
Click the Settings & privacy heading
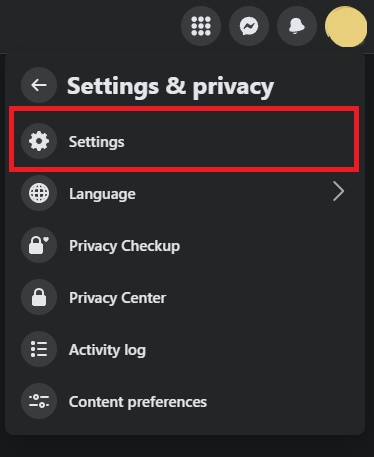click(x=170, y=87)
